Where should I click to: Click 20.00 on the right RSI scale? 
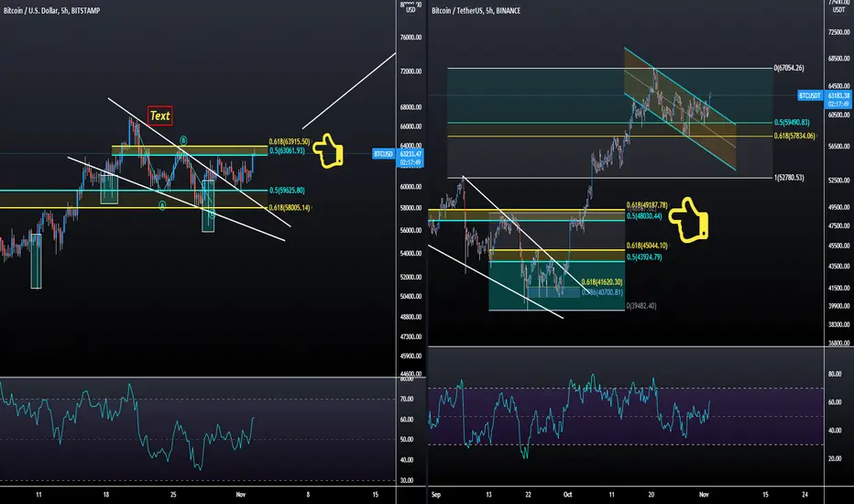(835, 458)
